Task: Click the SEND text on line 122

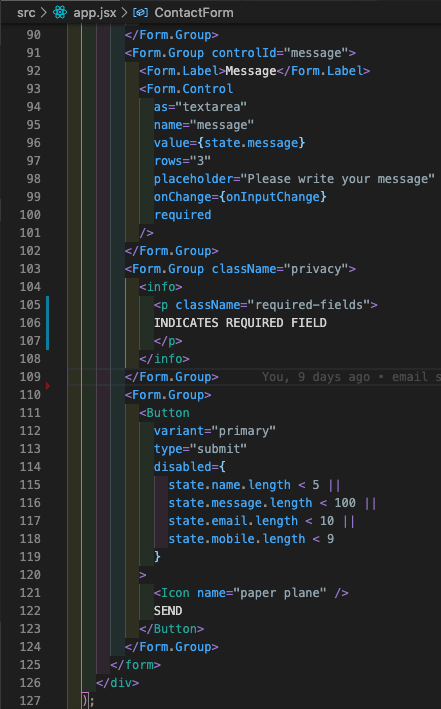Action: point(168,611)
